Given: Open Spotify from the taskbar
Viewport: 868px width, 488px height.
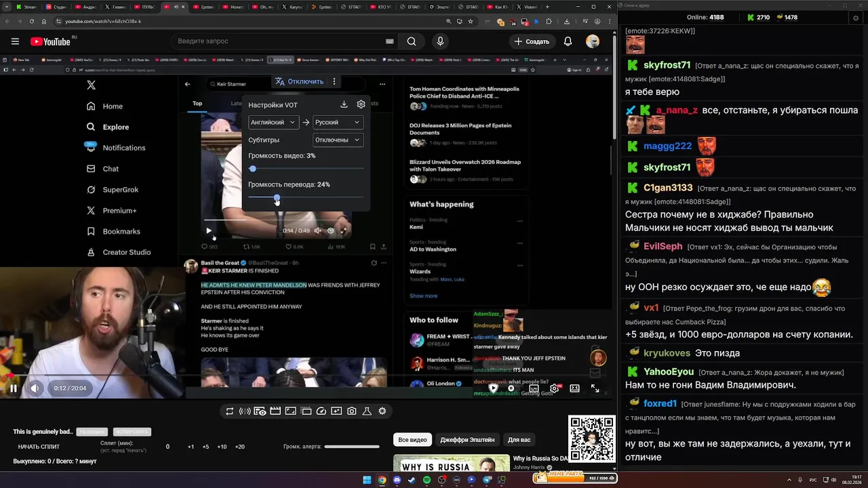Looking at the screenshot, I should pyautogui.click(x=427, y=480).
